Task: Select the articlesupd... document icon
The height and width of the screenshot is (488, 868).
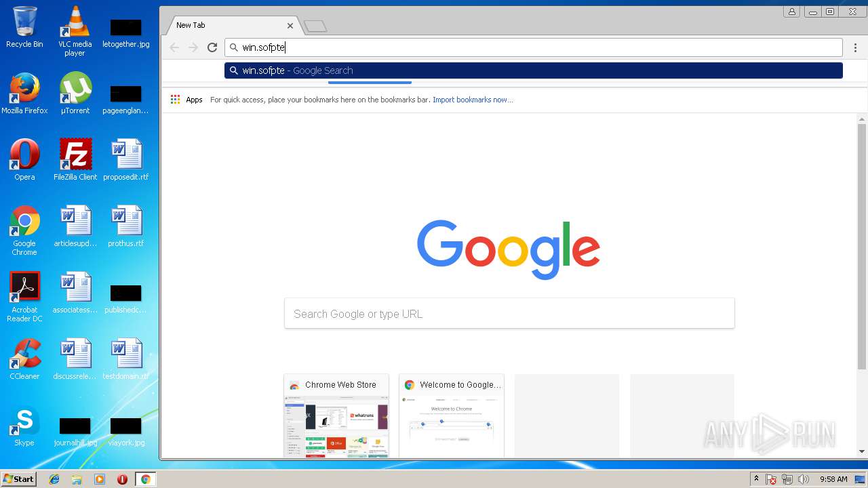Action: pos(75,226)
